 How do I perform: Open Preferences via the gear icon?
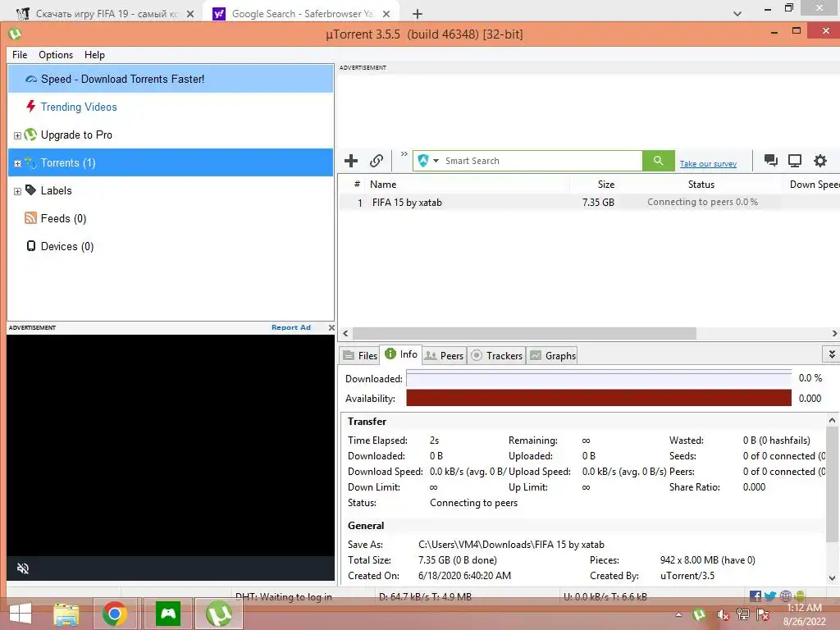pyautogui.click(x=820, y=161)
